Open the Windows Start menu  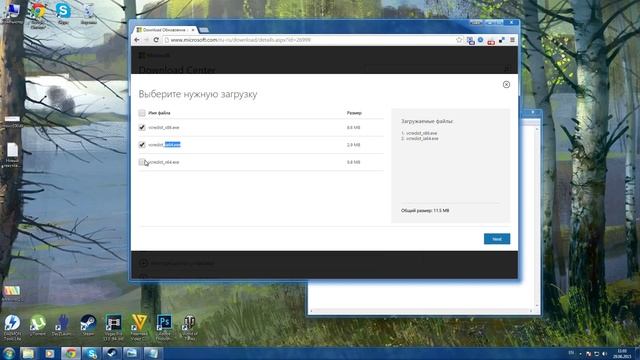pyautogui.click(x=9, y=353)
